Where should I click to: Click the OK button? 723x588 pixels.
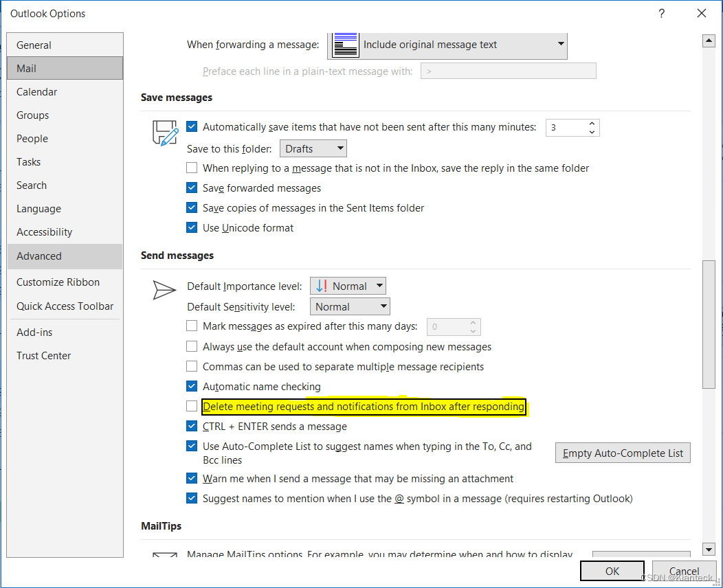pos(612,571)
